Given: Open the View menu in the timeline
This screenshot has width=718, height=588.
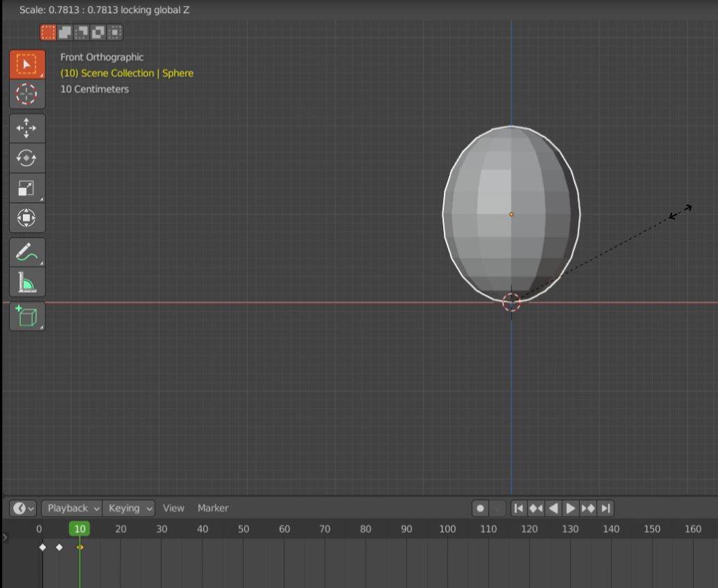Looking at the screenshot, I should pyautogui.click(x=173, y=508).
